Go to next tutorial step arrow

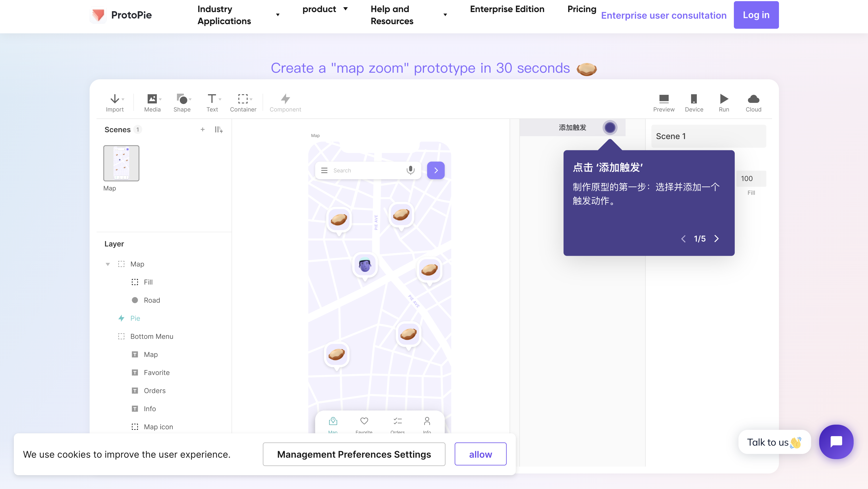(x=717, y=238)
